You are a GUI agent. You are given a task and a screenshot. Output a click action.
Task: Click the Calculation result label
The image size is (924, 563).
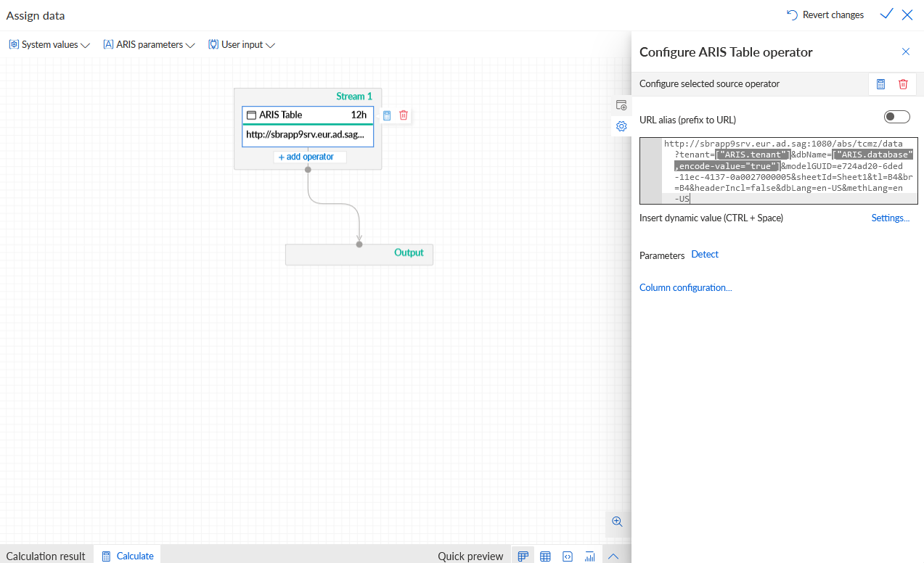46,556
